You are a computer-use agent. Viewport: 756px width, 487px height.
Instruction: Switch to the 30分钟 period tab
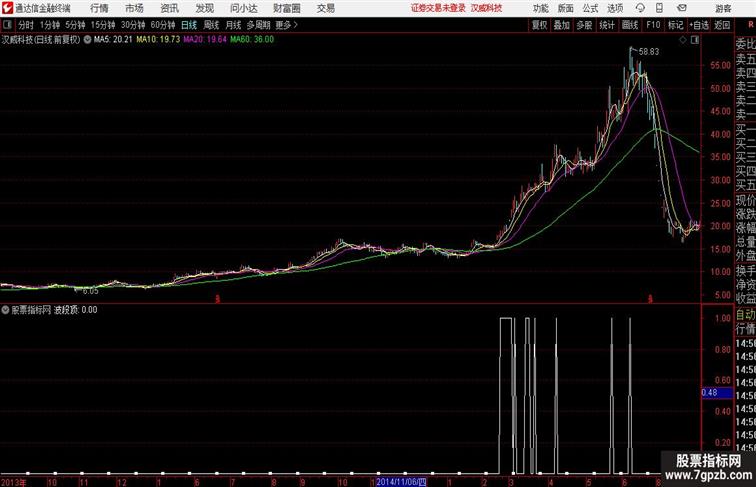pos(133,25)
